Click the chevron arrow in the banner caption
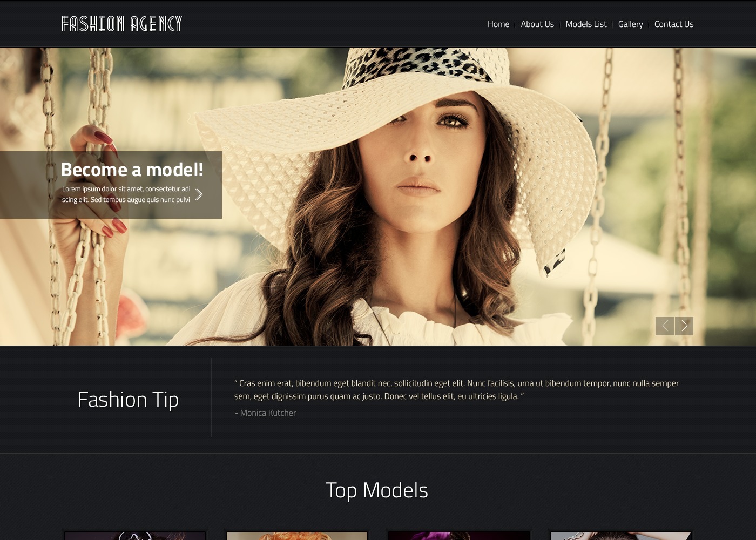The height and width of the screenshot is (540, 756). [199, 194]
